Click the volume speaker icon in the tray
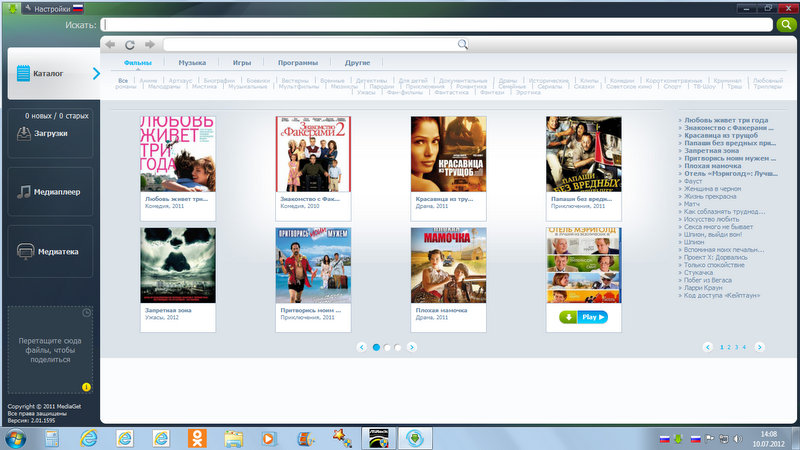Image resolution: width=800 pixels, height=450 pixels. tap(737, 438)
